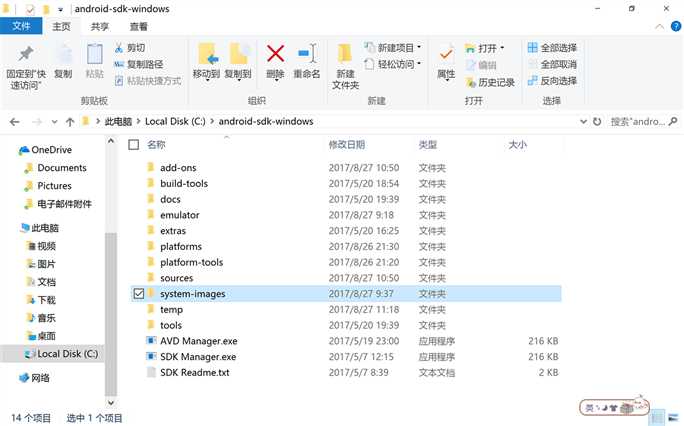This screenshot has width=684, height=426.
Task: Open the Move to (移动到) command
Action: tap(206, 61)
